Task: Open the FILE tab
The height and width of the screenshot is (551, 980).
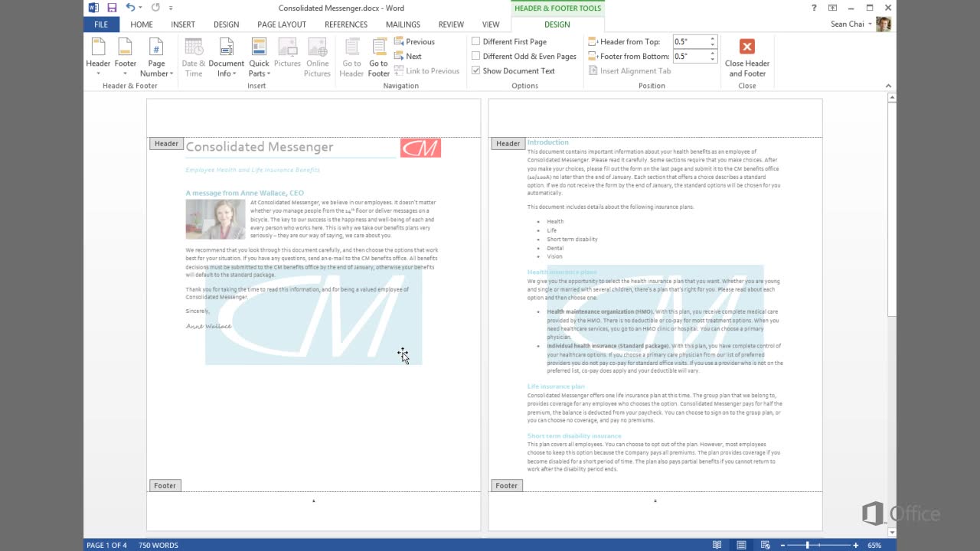Action: [x=101, y=24]
